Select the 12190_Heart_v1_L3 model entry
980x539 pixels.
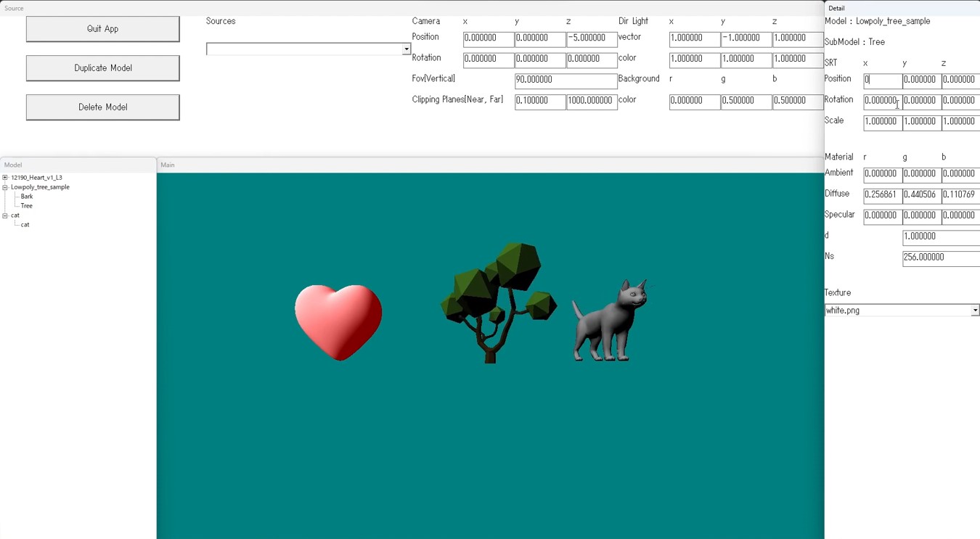(x=36, y=178)
